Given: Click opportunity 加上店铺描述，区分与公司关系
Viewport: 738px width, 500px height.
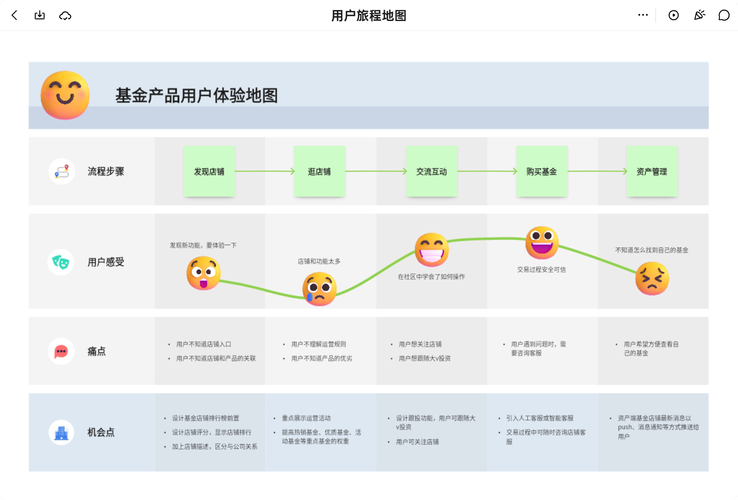Looking at the screenshot, I should pyautogui.click(x=215, y=446).
